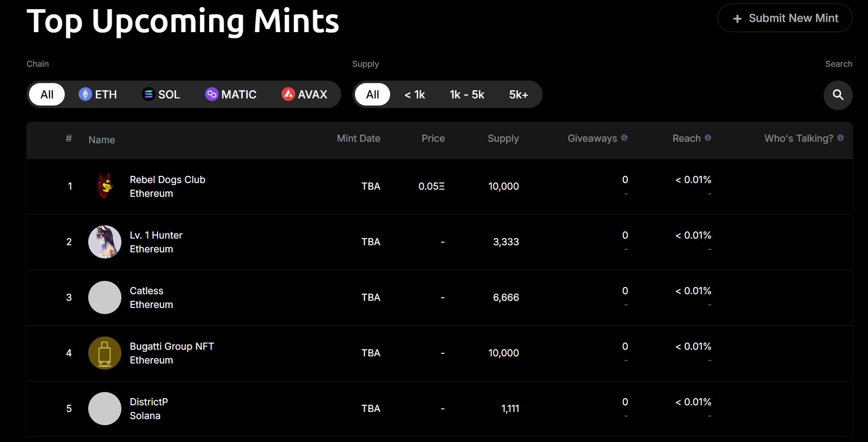The height and width of the screenshot is (442, 868).
Task: Click the Catless placeholder avatar
Action: pyautogui.click(x=105, y=297)
